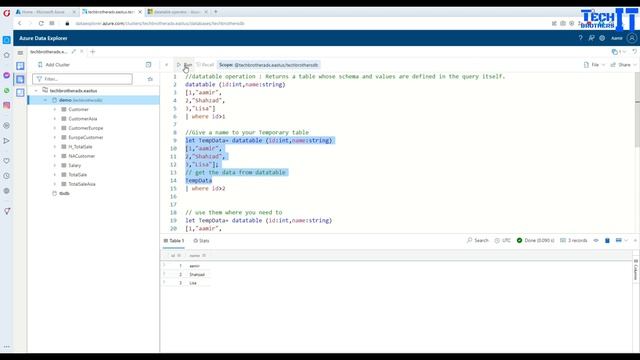Toggle the eye visibility icon in results bar

coord(596,240)
